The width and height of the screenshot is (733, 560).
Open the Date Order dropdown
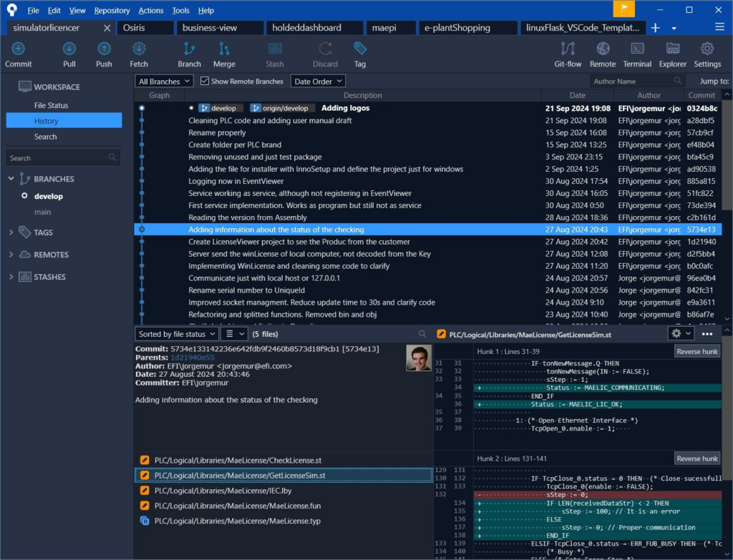click(318, 82)
